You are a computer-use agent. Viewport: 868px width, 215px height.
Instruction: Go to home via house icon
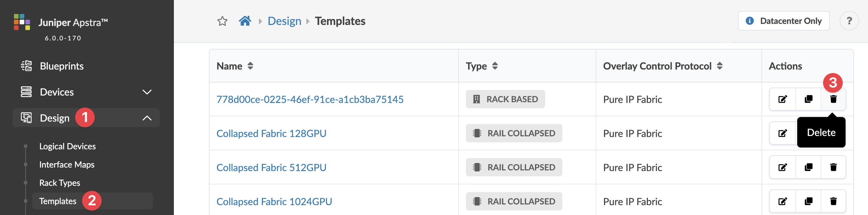pos(245,21)
